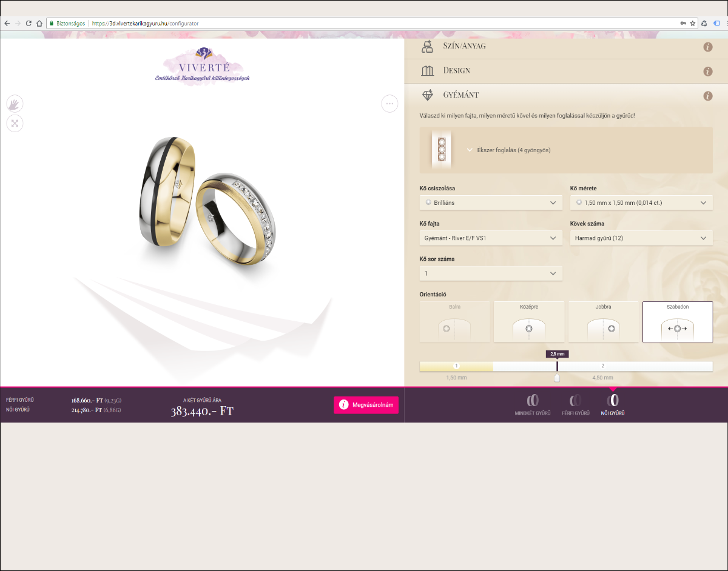Select the Női gyűrű ring icon

pos(613,404)
